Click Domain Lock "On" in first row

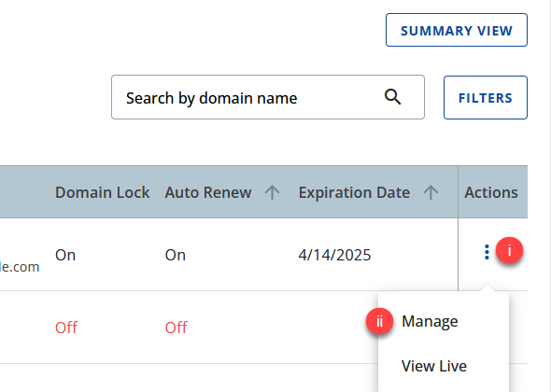[65, 255]
